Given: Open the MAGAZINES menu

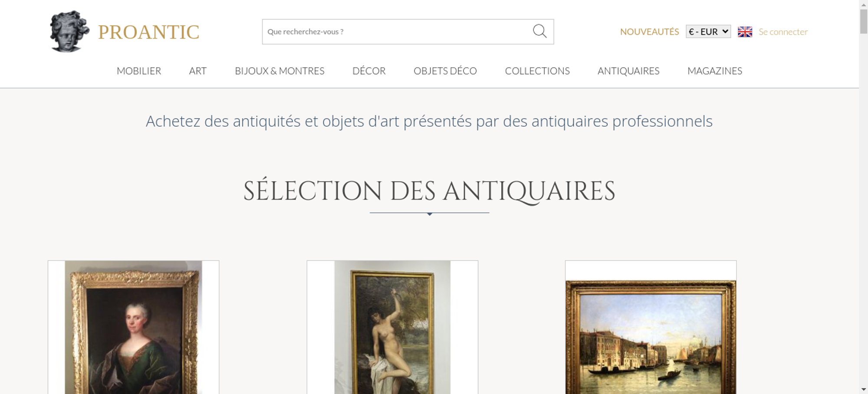Looking at the screenshot, I should click(715, 71).
